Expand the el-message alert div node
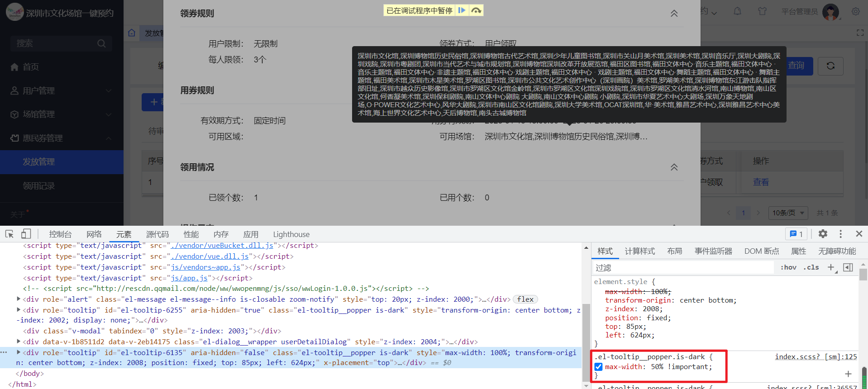Viewport: 868px width, 389px height. point(19,299)
